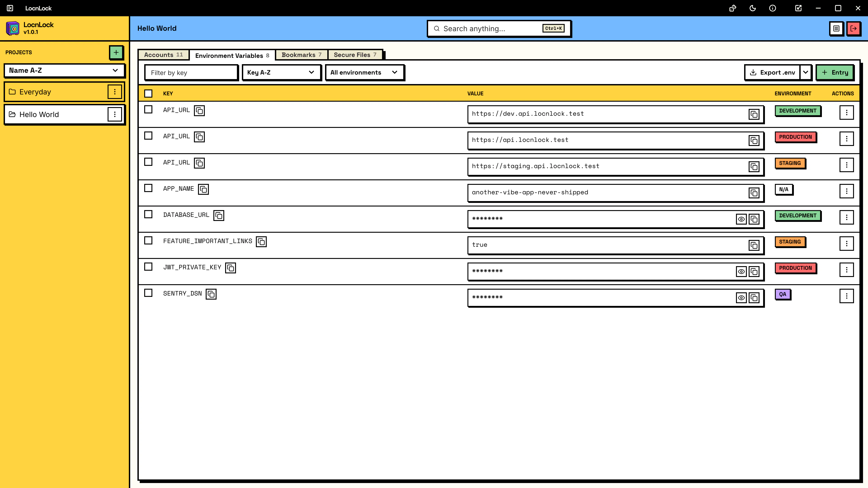Check the SENTRY_DSN row checkbox
868x488 pixels.
[x=148, y=293]
